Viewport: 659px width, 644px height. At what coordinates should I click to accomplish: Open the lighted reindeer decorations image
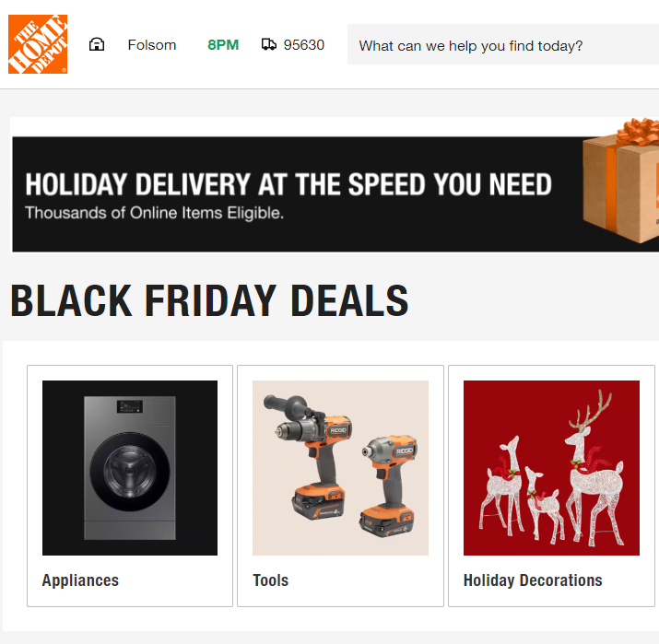551,468
